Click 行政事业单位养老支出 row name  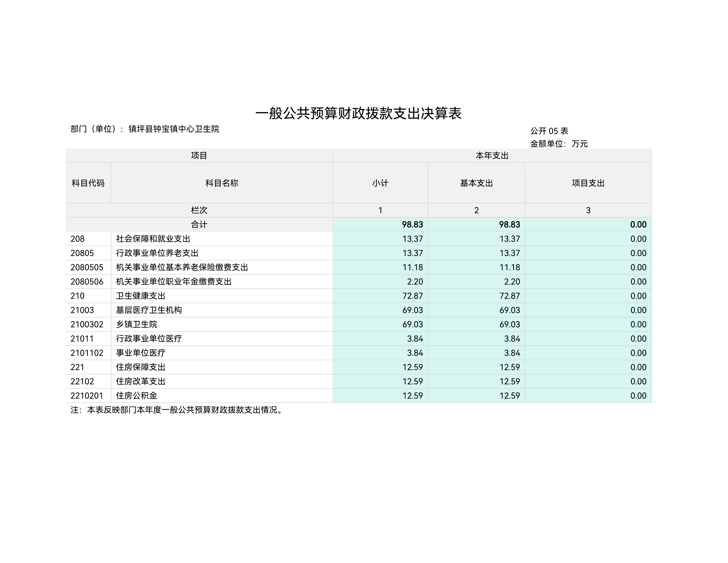157,253
